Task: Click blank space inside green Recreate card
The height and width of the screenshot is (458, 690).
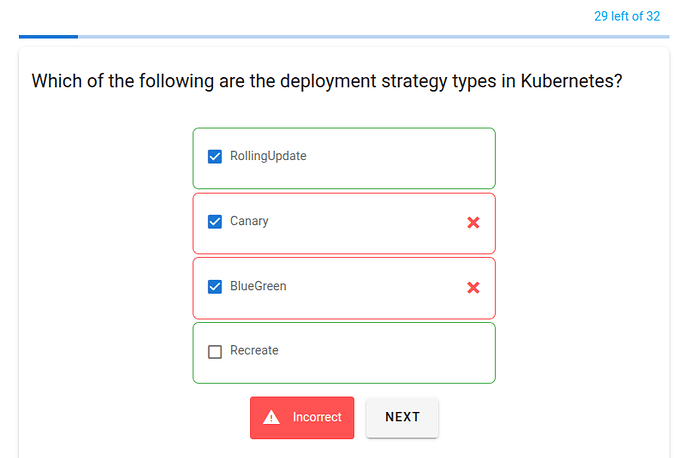Action: [387, 353]
